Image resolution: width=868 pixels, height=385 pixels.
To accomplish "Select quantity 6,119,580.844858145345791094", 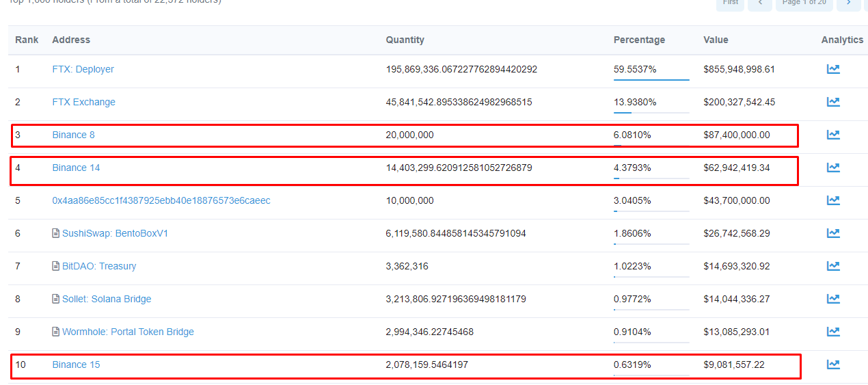I will pyautogui.click(x=456, y=233).
